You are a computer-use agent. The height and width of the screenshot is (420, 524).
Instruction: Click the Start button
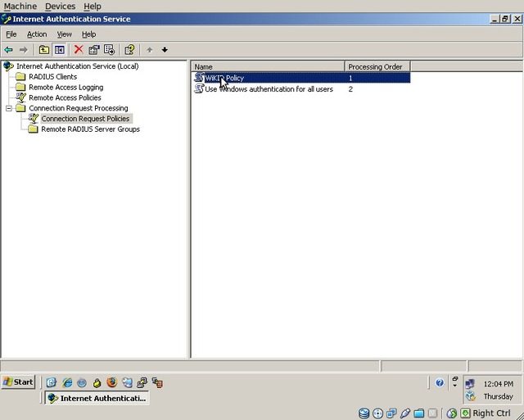pyautogui.click(x=18, y=382)
